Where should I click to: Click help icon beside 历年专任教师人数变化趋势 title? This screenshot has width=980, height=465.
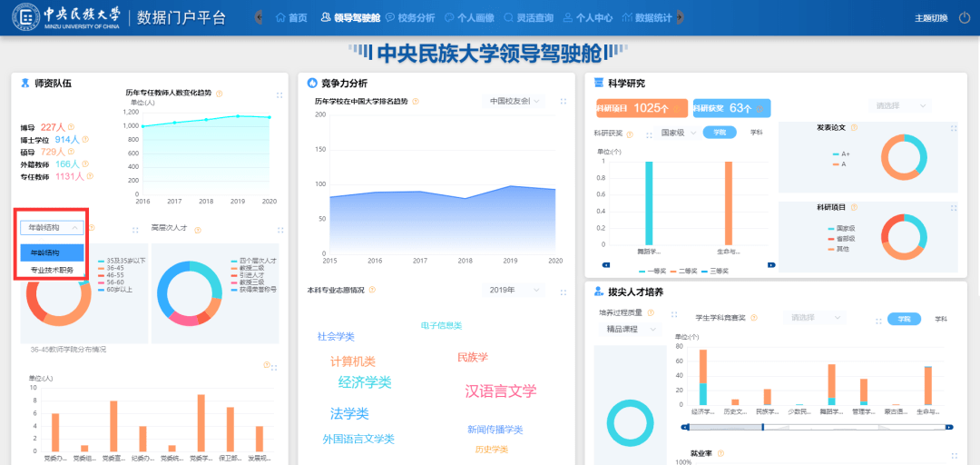point(219,94)
